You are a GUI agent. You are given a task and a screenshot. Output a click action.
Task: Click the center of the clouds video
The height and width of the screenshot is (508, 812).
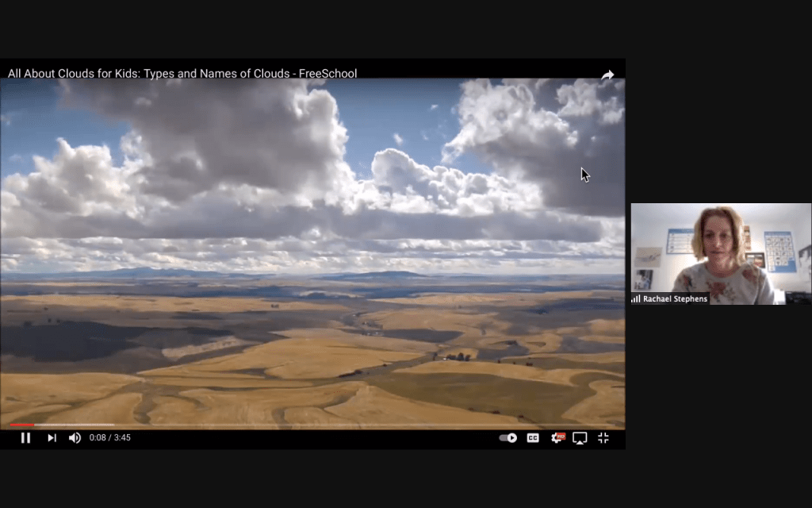[x=312, y=252]
